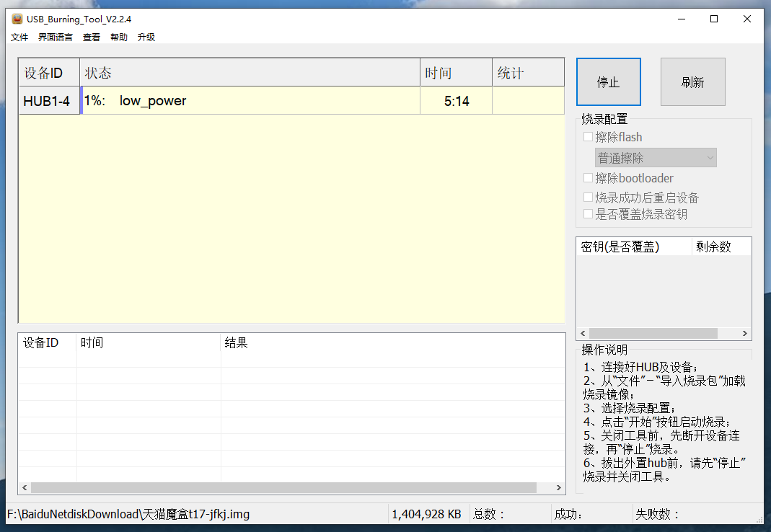Click the 统计 column header
Image resolution: width=771 pixels, height=532 pixels.
[x=528, y=73]
